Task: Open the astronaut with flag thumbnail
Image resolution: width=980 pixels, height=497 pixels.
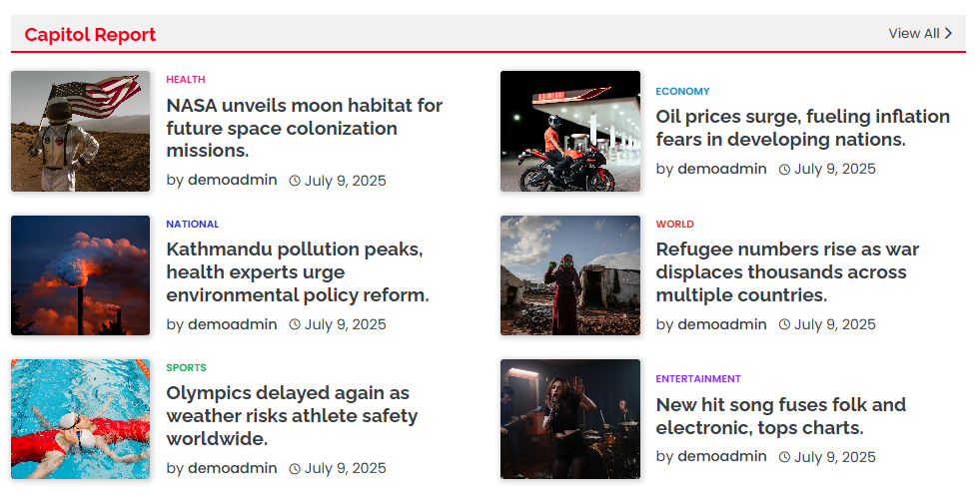Action: click(x=81, y=131)
